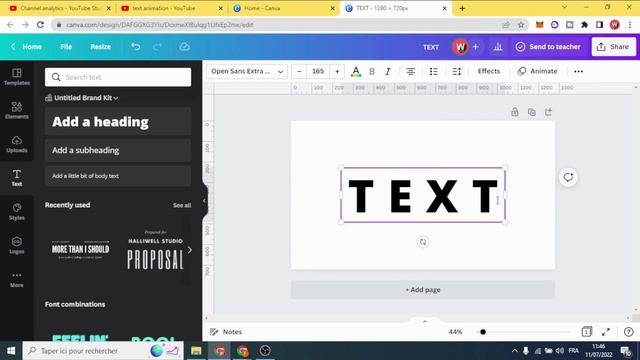
Task: Adjust the zoom slider handle
Action: point(483,332)
